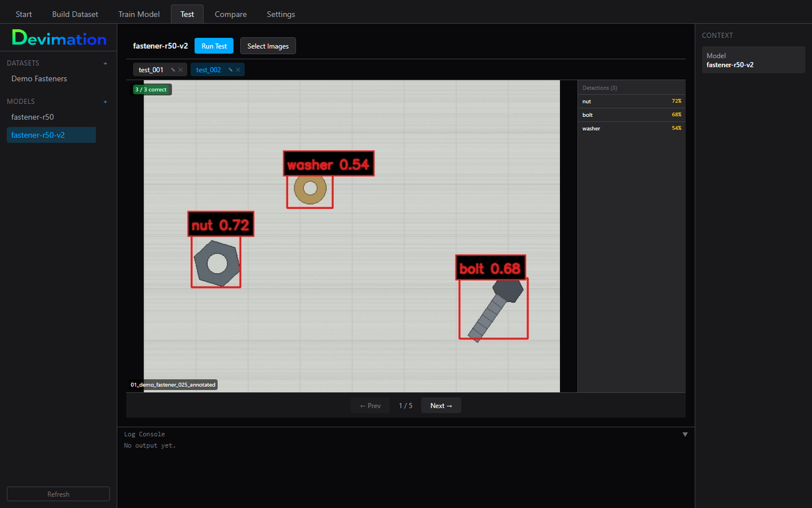Click the 1 / 5 page indicator
812x508 pixels.
[406, 405]
